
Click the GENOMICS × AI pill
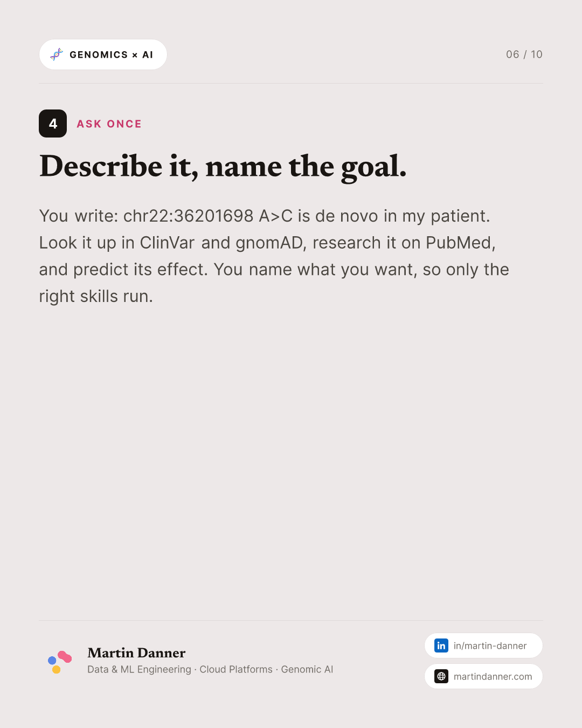tap(103, 54)
